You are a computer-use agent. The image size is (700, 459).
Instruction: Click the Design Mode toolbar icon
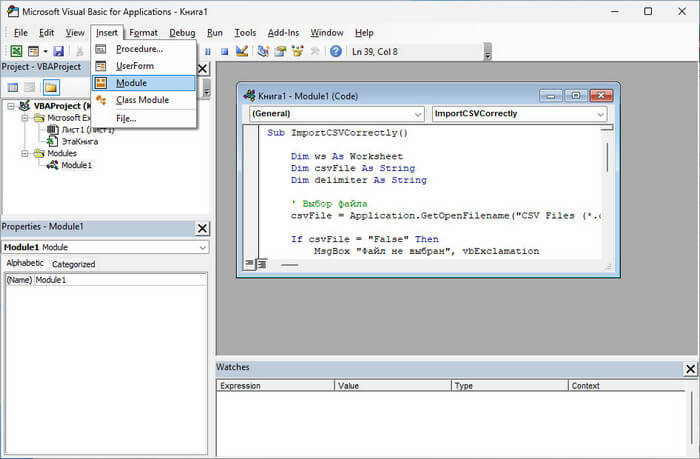coord(242,51)
